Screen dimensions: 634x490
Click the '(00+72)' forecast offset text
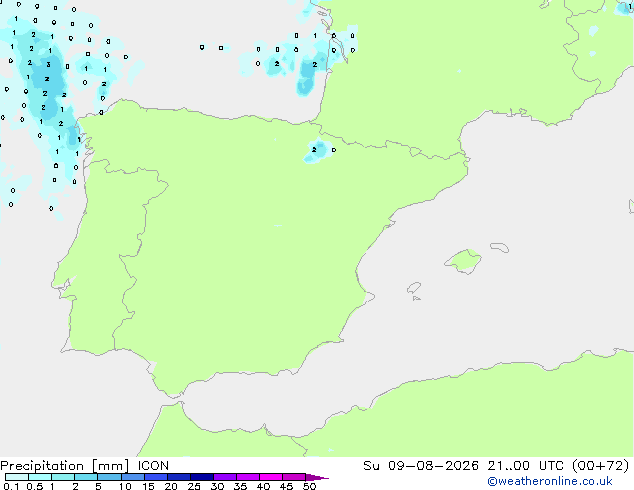pyautogui.click(x=601, y=466)
